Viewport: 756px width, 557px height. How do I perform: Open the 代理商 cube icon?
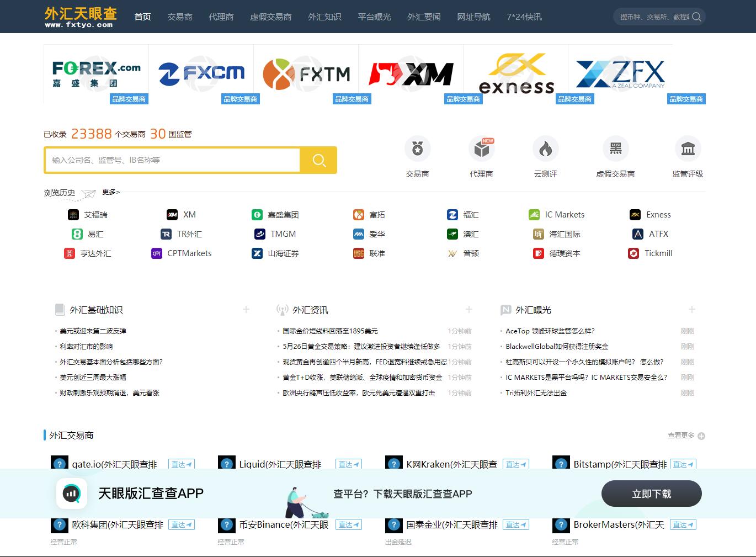coord(481,149)
